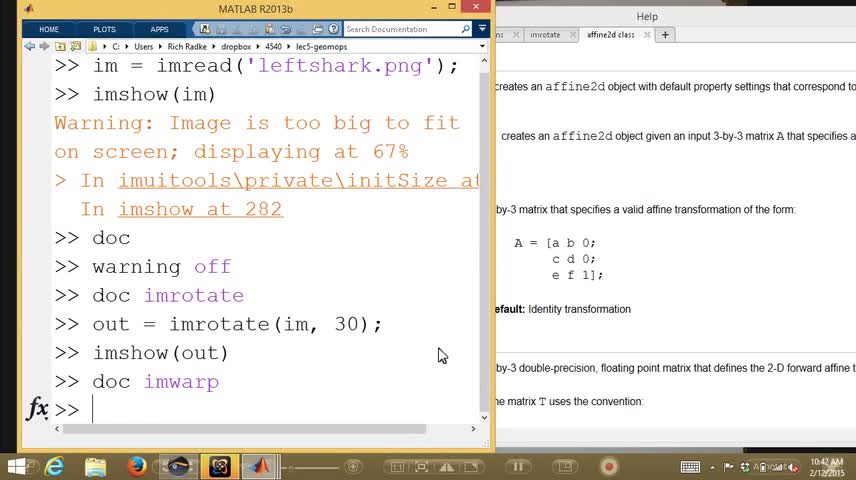The height and width of the screenshot is (480, 856).
Task: Go up one folder level
Action: click(60, 46)
